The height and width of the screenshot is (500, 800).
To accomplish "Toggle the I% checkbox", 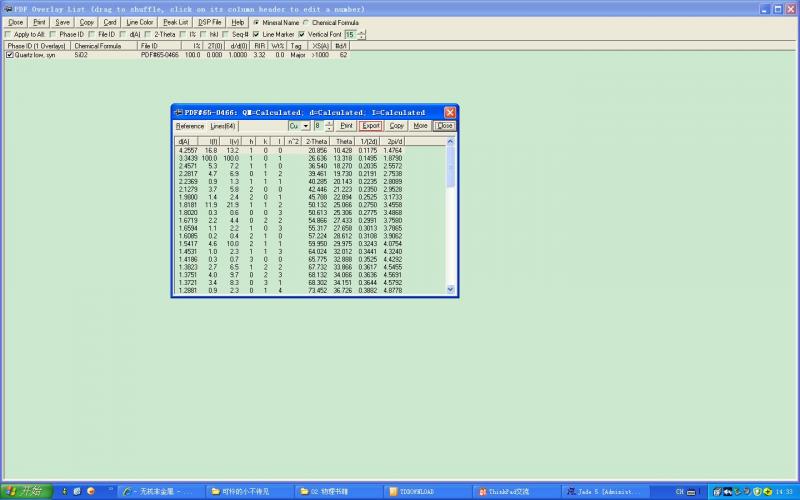I will pyautogui.click(x=183, y=34).
